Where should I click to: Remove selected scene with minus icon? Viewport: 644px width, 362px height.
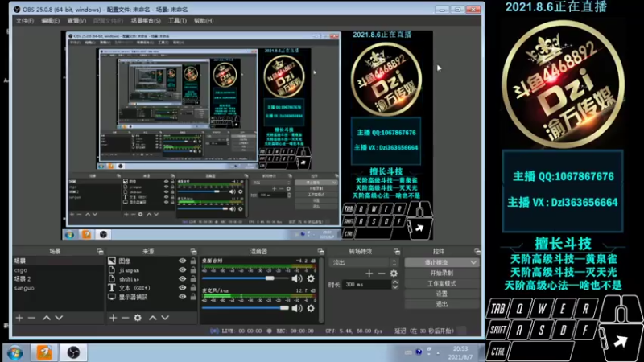[x=31, y=318]
